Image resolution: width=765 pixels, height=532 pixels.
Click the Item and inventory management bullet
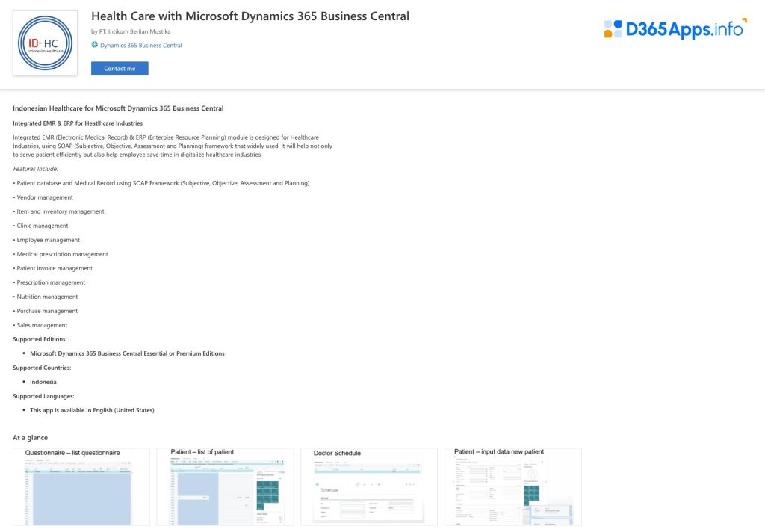(x=58, y=211)
